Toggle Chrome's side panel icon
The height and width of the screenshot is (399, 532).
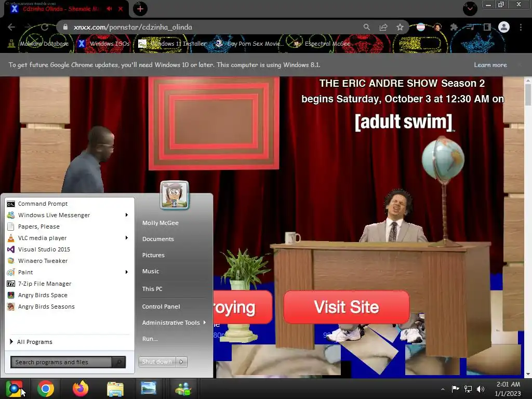click(x=487, y=27)
